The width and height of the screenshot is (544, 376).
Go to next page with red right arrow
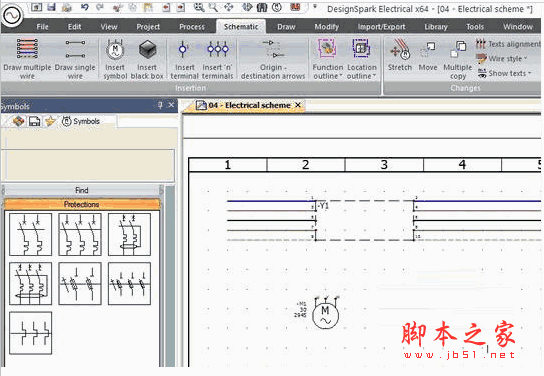pyautogui.click(x=180, y=7)
